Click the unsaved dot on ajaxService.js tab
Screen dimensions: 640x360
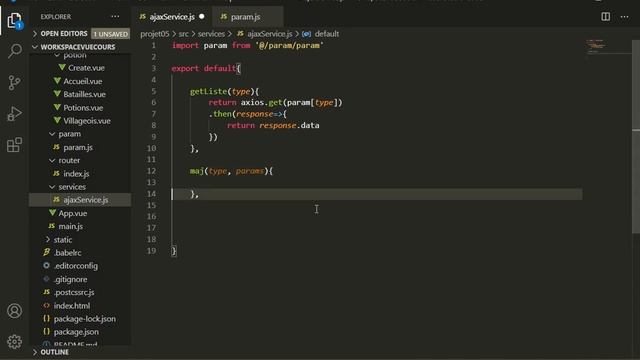point(202,17)
